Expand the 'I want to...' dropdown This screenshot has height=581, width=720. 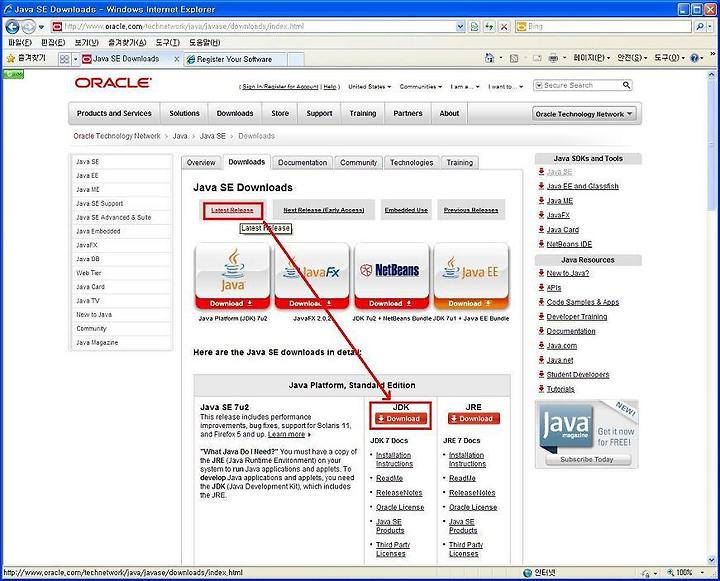506,86
